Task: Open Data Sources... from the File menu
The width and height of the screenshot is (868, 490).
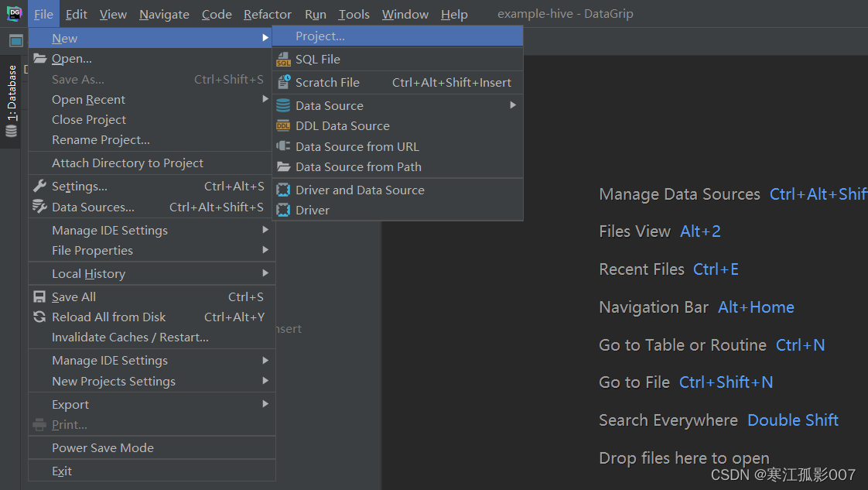Action: (x=150, y=207)
